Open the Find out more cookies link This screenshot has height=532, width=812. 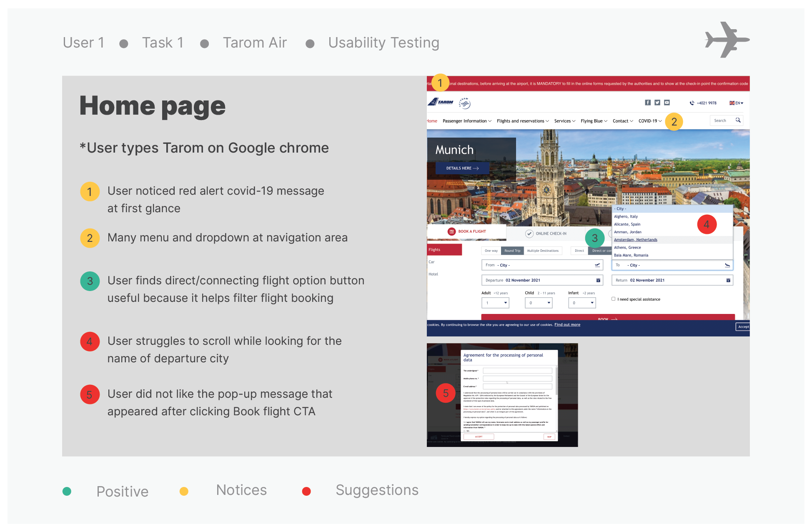[567, 325]
